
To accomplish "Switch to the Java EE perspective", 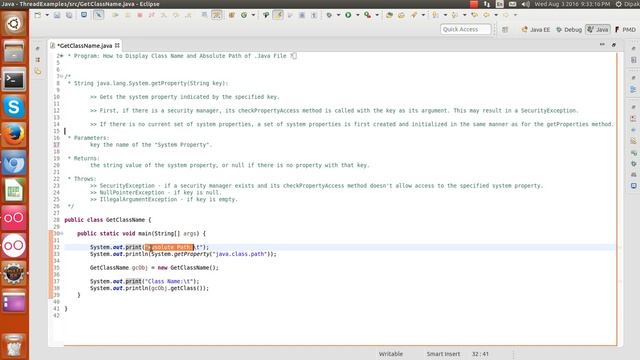I will coord(536,29).
